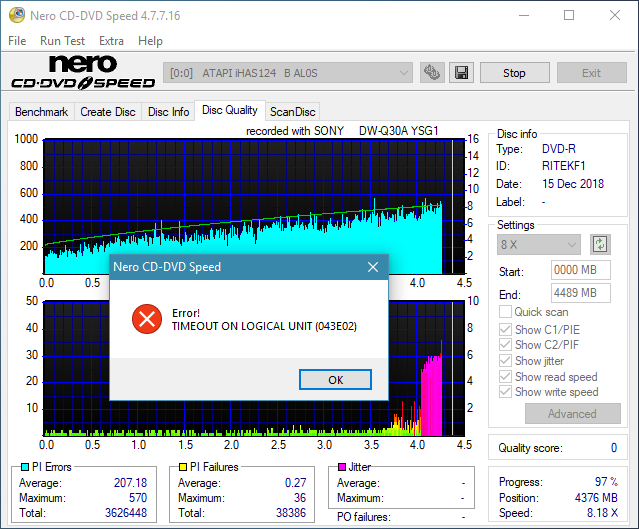Click the Position value 4376 MB

pos(596,498)
